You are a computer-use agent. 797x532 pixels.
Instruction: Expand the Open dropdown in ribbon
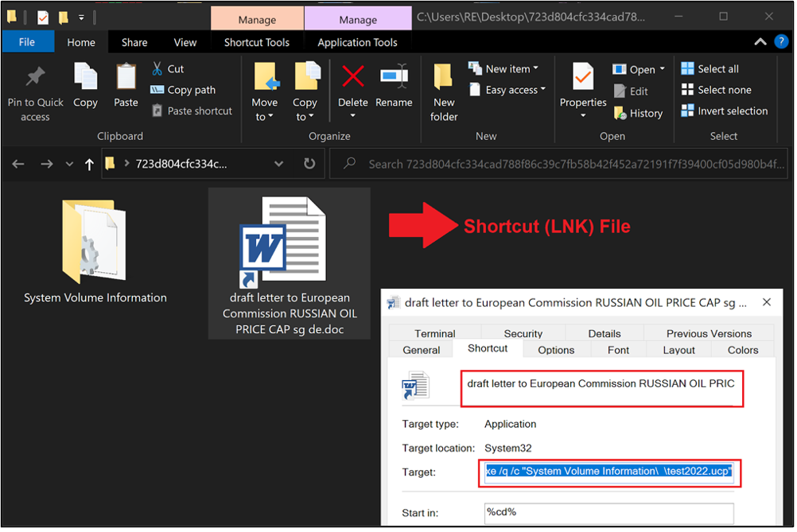[x=663, y=68]
